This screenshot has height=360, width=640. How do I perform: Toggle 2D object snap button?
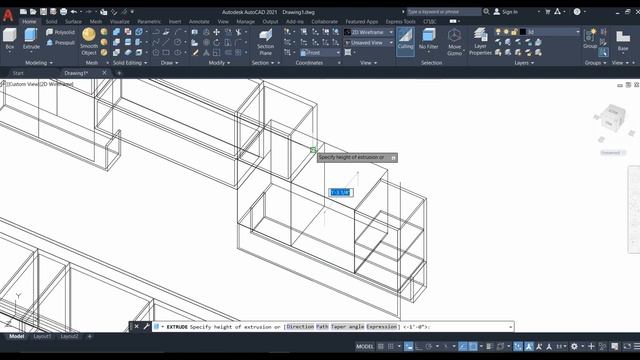pyautogui.click(x=473, y=347)
